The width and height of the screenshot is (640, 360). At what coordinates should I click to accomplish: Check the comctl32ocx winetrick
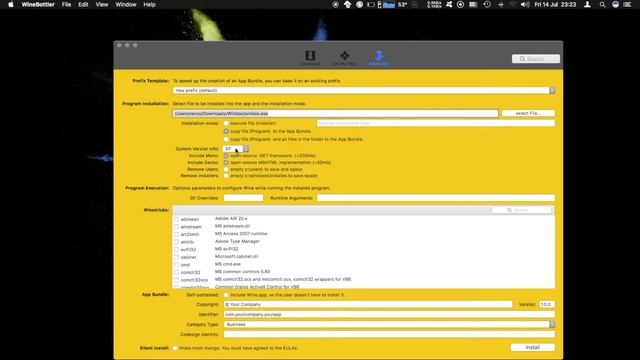177,280
